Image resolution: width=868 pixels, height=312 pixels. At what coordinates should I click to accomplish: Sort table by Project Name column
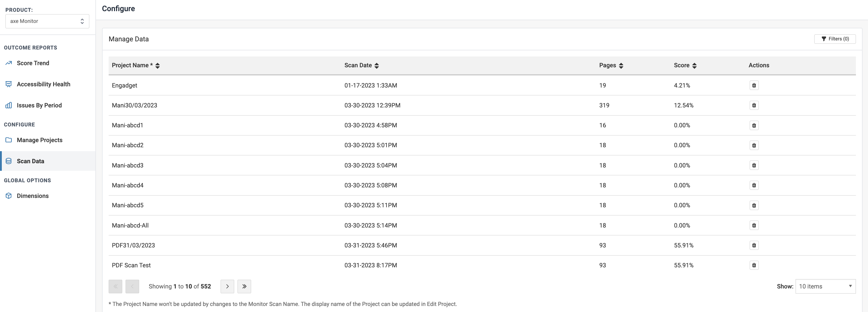pyautogui.click(x=157, y=66)
